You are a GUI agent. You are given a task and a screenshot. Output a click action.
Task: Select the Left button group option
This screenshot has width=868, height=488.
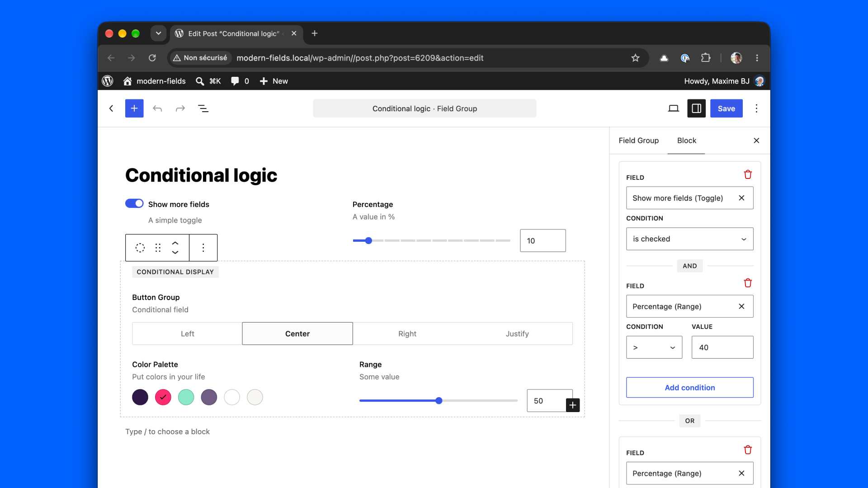click(x=187, y=333)
